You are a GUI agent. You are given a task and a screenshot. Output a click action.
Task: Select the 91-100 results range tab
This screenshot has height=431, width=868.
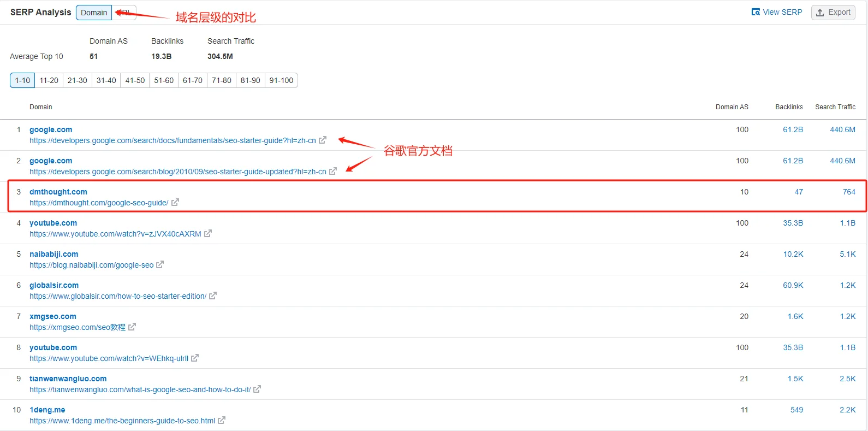click(x=281, y=80)
